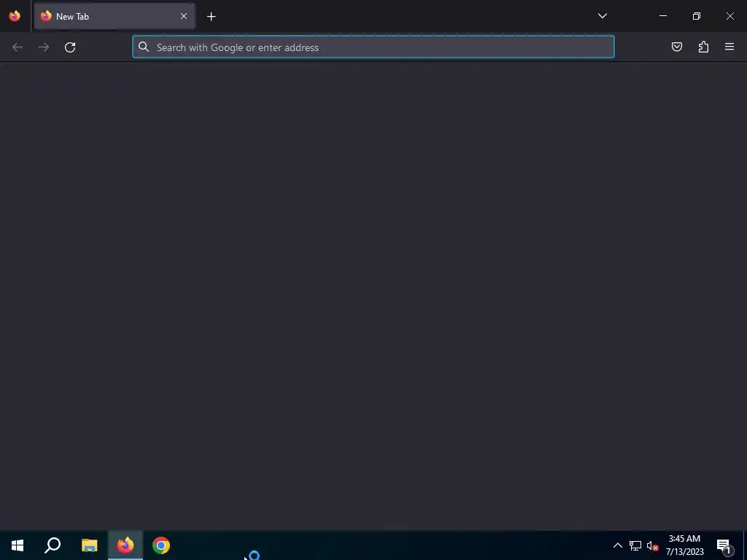Open Windows taskbar search
This screenshot has height=560, width=747.
[x=53, y=545]
